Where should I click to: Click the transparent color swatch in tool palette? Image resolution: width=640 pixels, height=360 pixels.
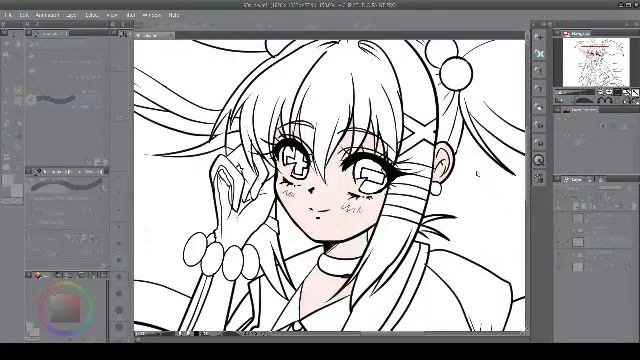[11, 201]
